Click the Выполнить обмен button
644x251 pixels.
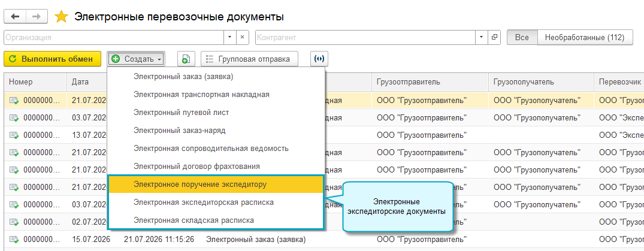tap(52, 59)
